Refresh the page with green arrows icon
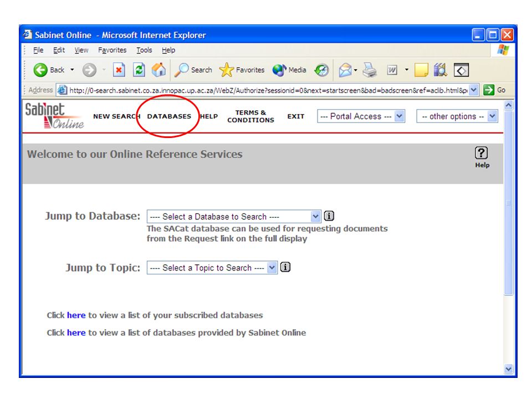 [x=139, y=70]
